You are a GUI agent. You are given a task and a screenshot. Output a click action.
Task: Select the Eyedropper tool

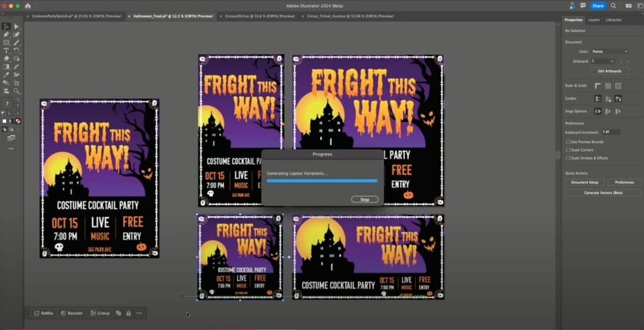6,75
